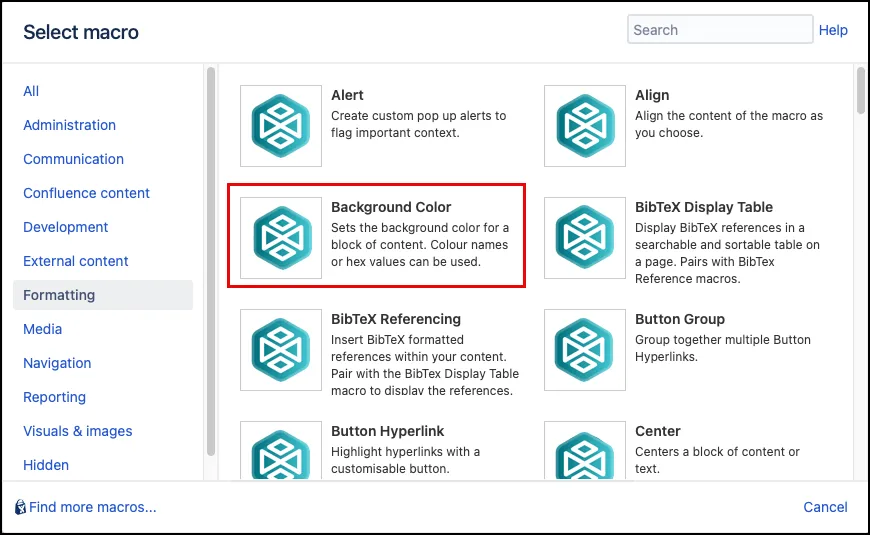
Task: Click the Alert macro icon
Action: pos(281,126)
